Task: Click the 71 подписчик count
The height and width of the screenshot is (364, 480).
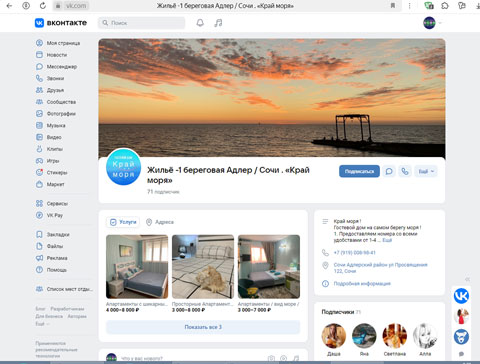Action: pyautogui.click(x=163, y=192)
